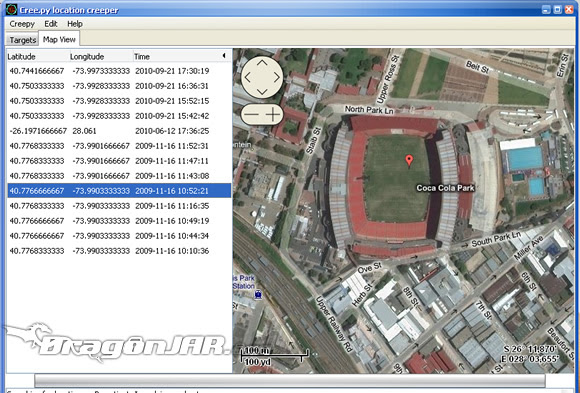The width and height of the screenshot is (580, 393).
Task: Open the Edit menu
Action: [x=51, y=24]
